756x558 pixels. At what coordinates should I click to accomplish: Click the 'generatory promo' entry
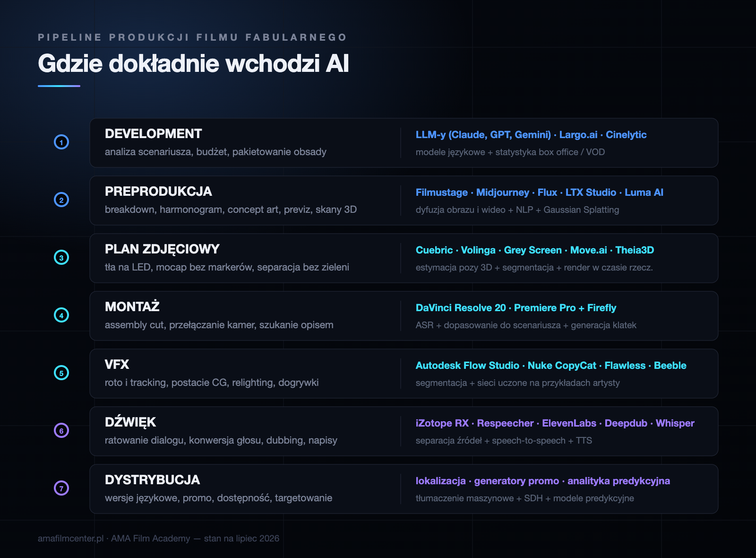coord(516,481)
